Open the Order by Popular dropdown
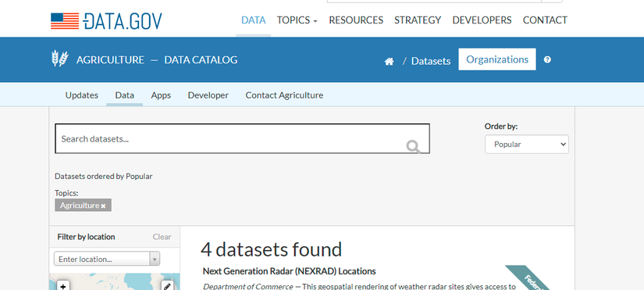The width and height of the screenshot is (644, 290). [527, 145]
